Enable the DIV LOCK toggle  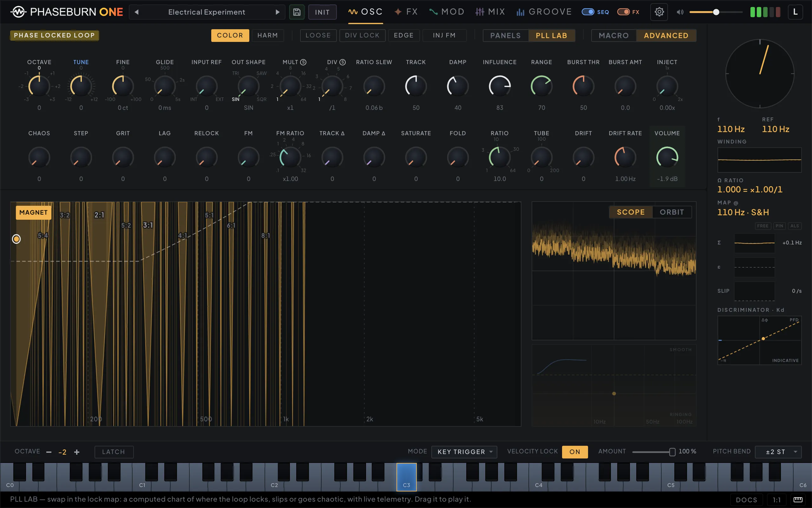pyautogui.click(x=362, y=35)
